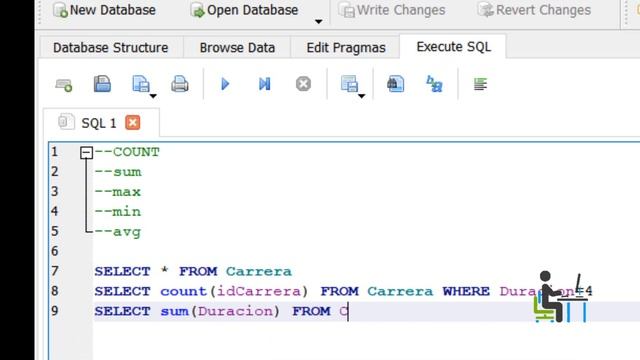
Task: Close the SQL 1 tab
Action: pos(133,122)
